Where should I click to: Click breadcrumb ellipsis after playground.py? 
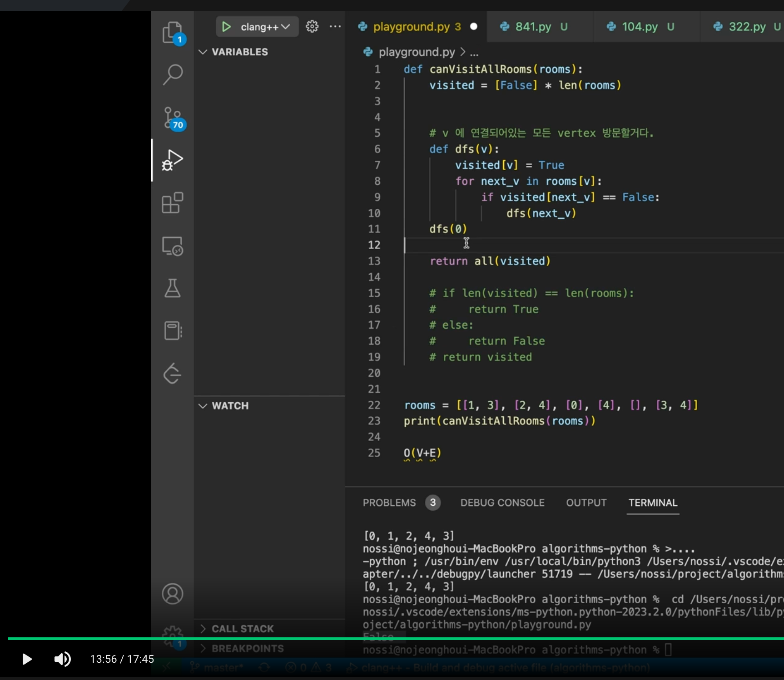click(474, 53)
